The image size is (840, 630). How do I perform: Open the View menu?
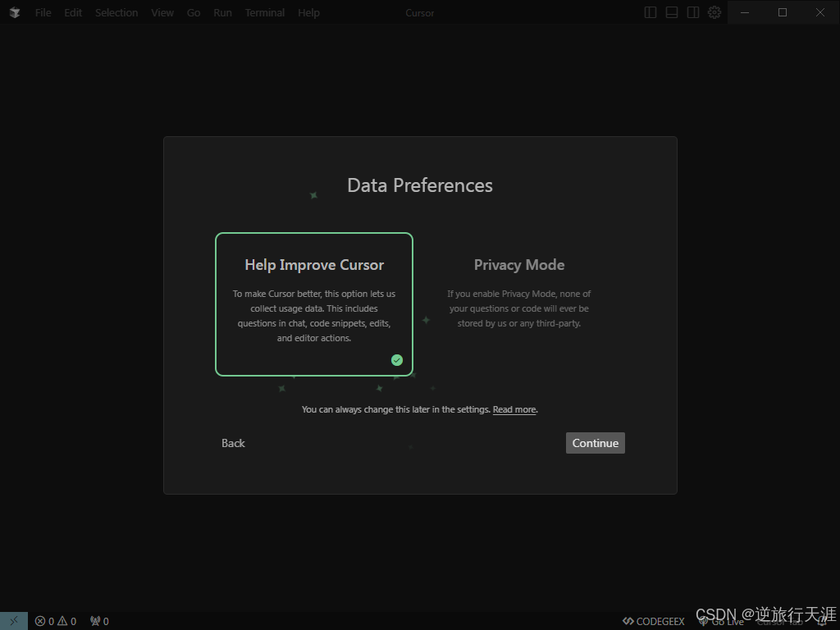click(x=162, y=12)
